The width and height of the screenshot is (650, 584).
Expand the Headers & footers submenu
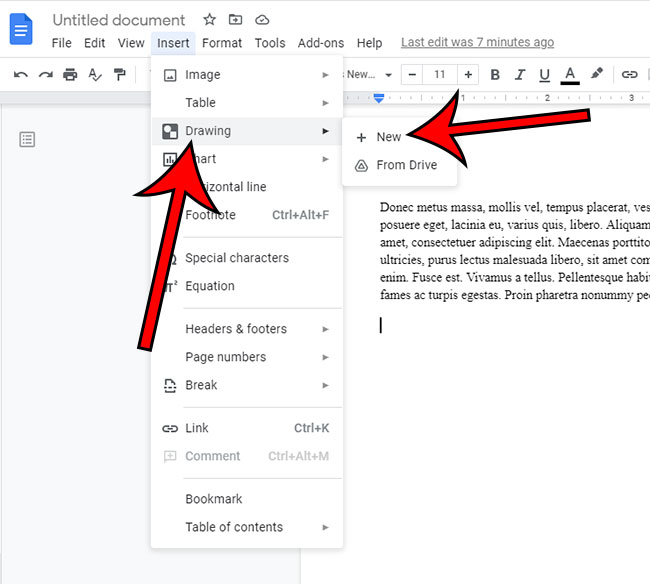coord(246,329)
